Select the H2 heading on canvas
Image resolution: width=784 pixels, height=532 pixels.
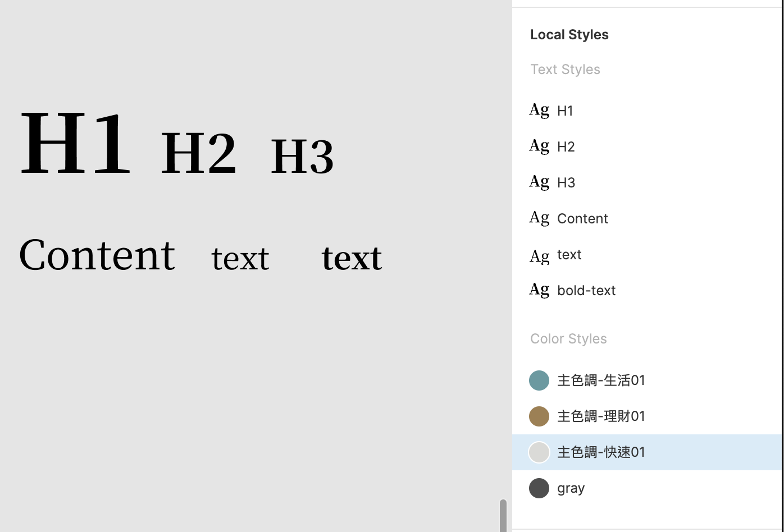[199, 153]
